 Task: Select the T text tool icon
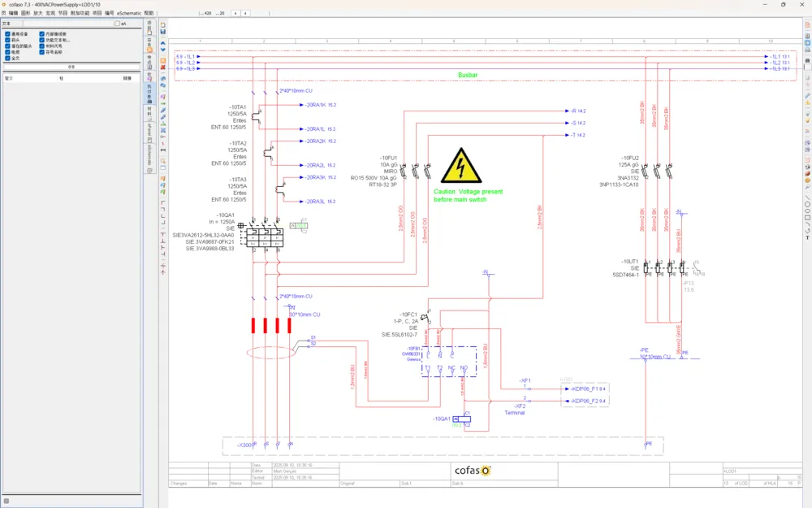tap(807, 237)
